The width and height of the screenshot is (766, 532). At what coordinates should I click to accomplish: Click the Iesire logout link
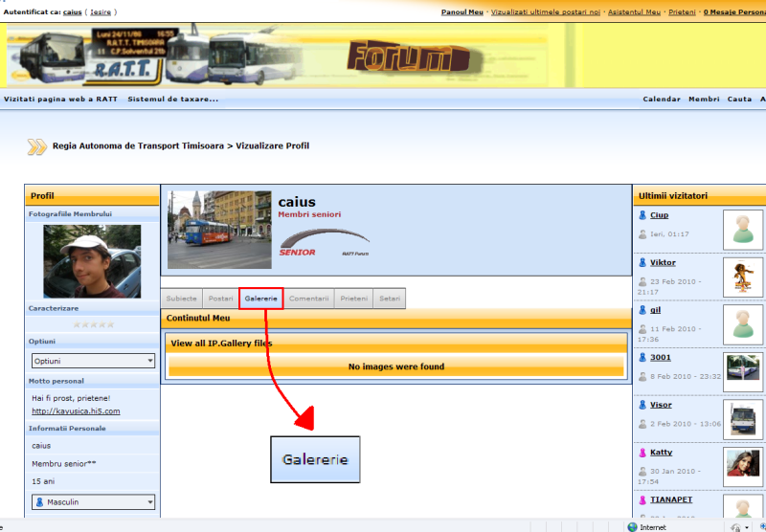tap(101, 12)
